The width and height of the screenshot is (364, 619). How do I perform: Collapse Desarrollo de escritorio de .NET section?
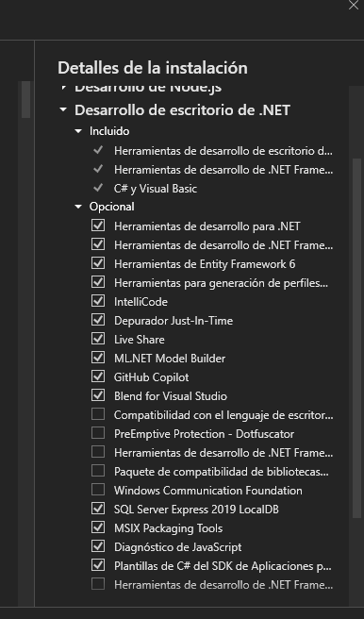pos(63,110)
